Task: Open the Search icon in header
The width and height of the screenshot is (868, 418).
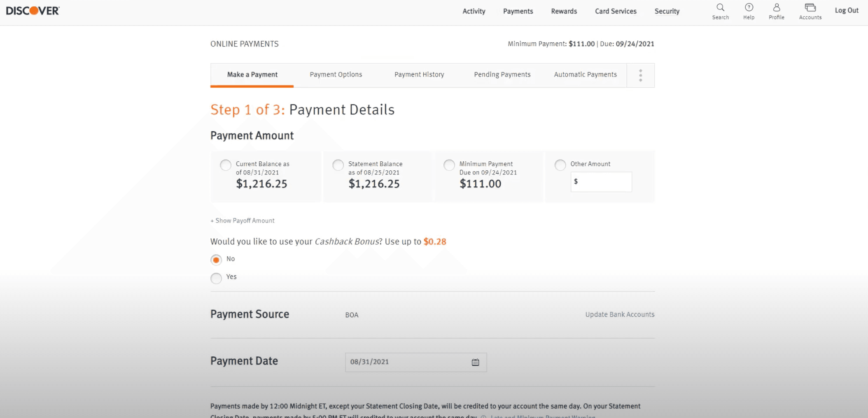Action: tap(720, 8)
